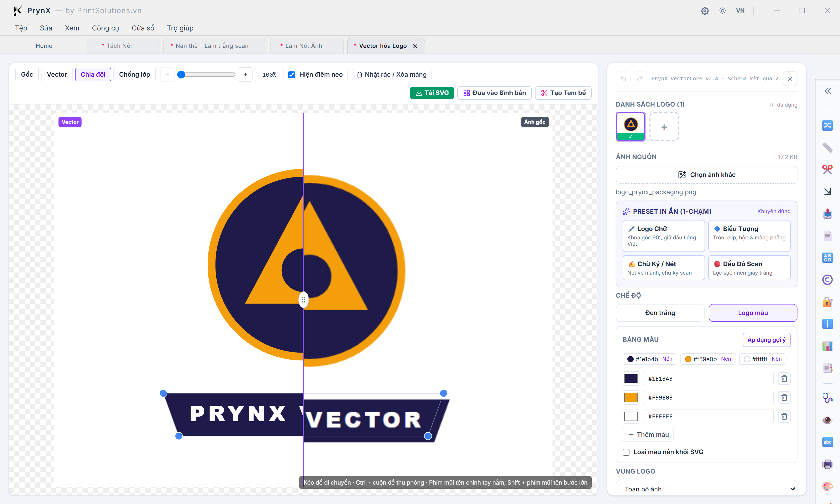Image resolution: width=840 pixels, height=504 pixels.
Task: Switch language via VN selector
Action: [740, 10]
